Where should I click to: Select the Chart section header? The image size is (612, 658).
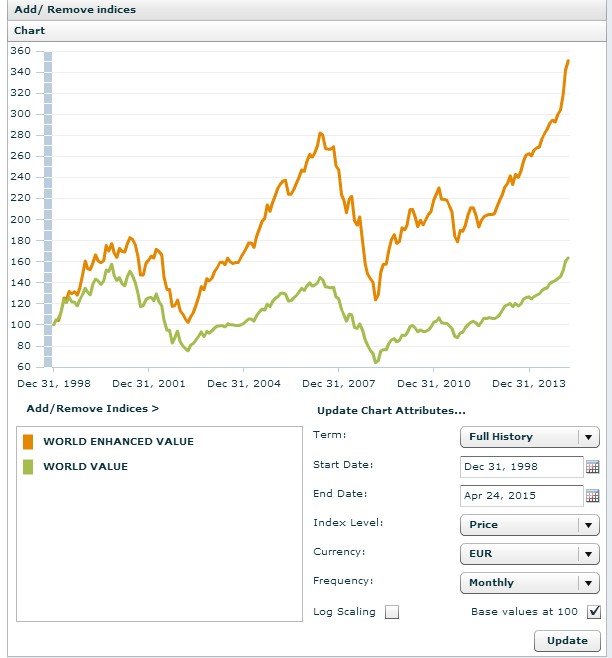(30, 31)
